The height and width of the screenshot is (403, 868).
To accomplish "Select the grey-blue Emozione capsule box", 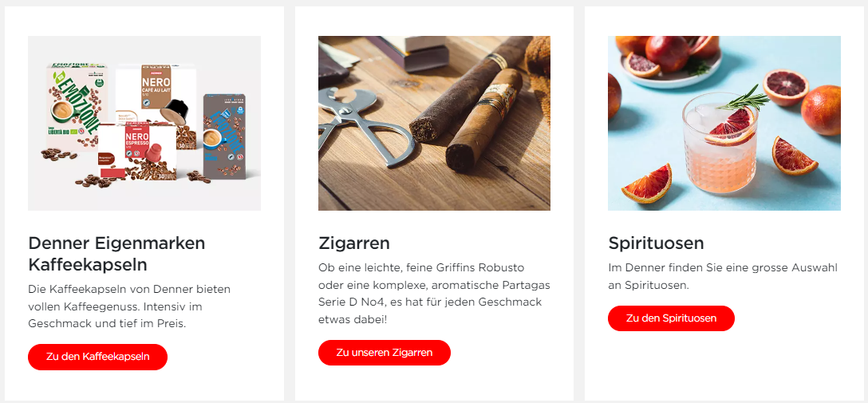I will [224, 135].
